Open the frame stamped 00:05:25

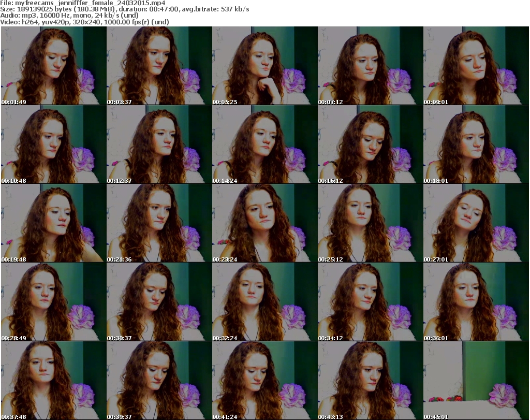(x=264, y=66)
